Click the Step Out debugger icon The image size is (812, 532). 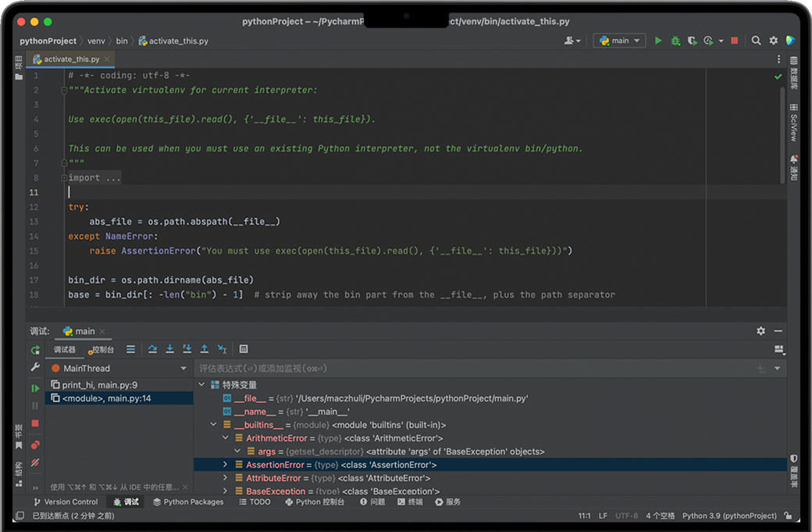click(205, 349)
